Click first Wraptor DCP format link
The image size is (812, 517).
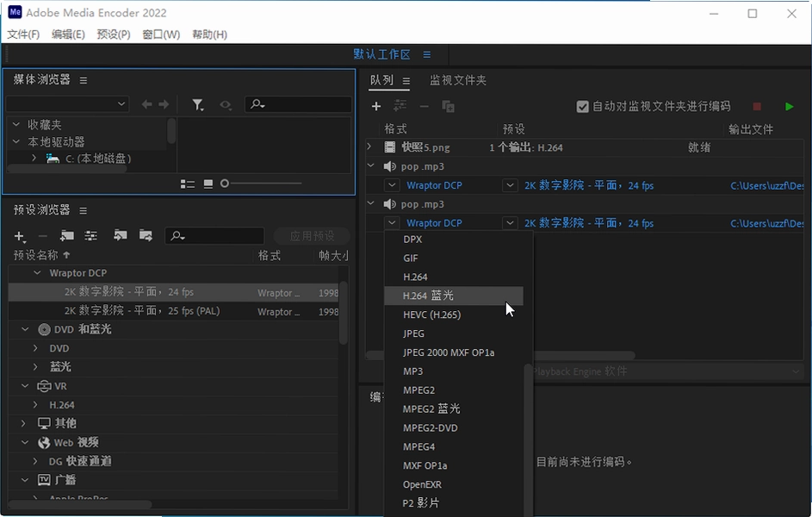(x=434, y=185)
